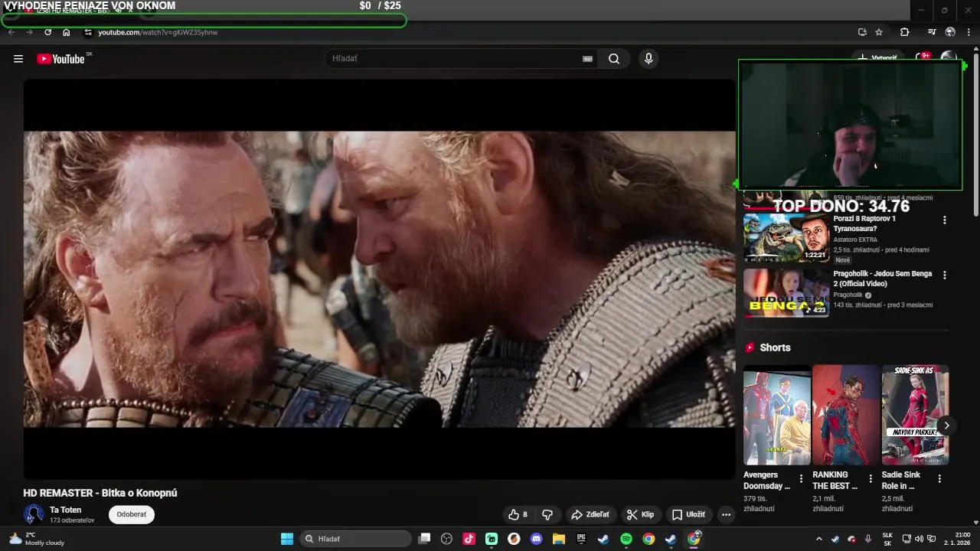The height and width of the screenshot is (551, 980).
Task: Click title 'Porazi 8 Raptorov 1 Tyranosaura?'
Action: click(864, 223)
